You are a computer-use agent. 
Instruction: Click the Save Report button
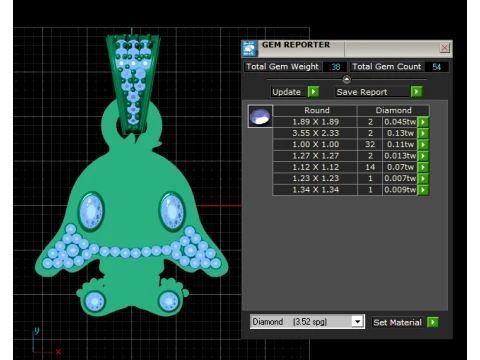coord(373,92)
